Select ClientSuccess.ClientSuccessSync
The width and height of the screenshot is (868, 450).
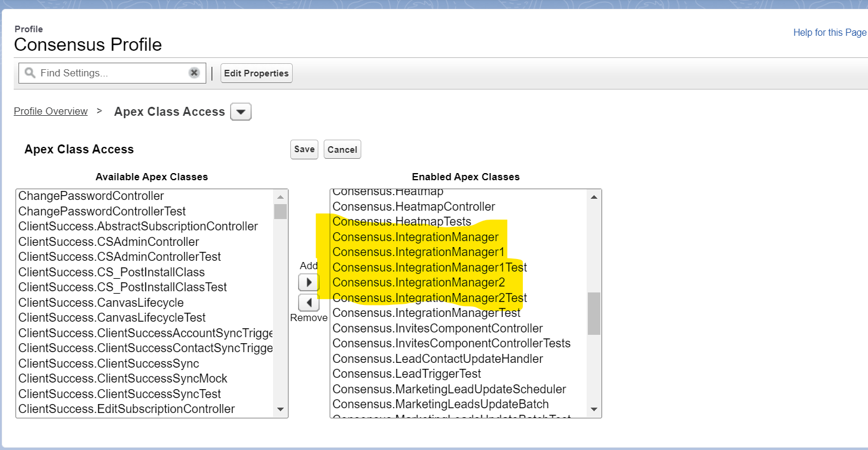click(x=144, y=363)
